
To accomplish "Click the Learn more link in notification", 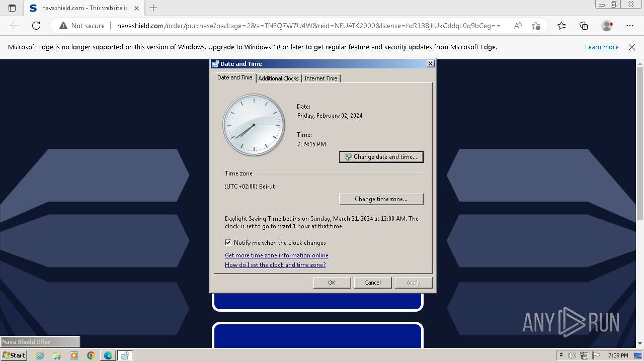I will click(602, 47).
